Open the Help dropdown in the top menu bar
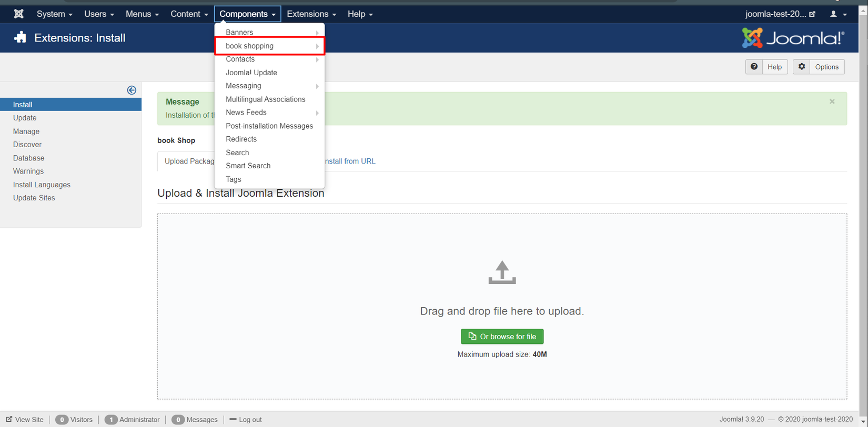The width and height of the screenshot is (868, 427). (360, 14)
